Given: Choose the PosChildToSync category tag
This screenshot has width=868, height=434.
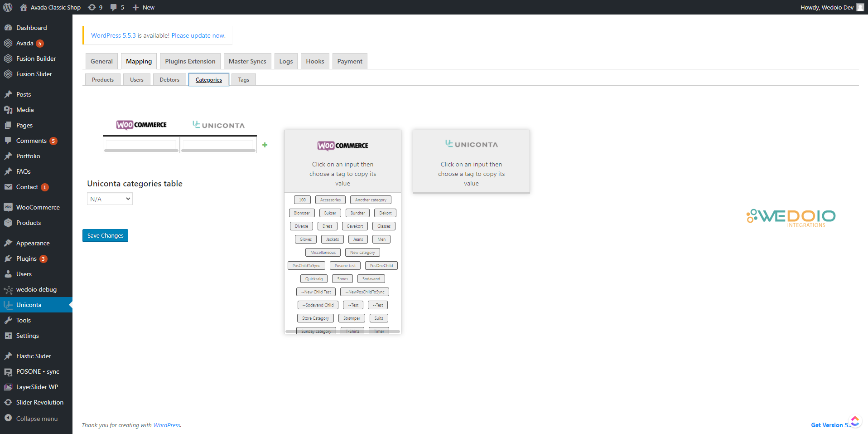Looking at the screenshot, I should coord(306,266).
